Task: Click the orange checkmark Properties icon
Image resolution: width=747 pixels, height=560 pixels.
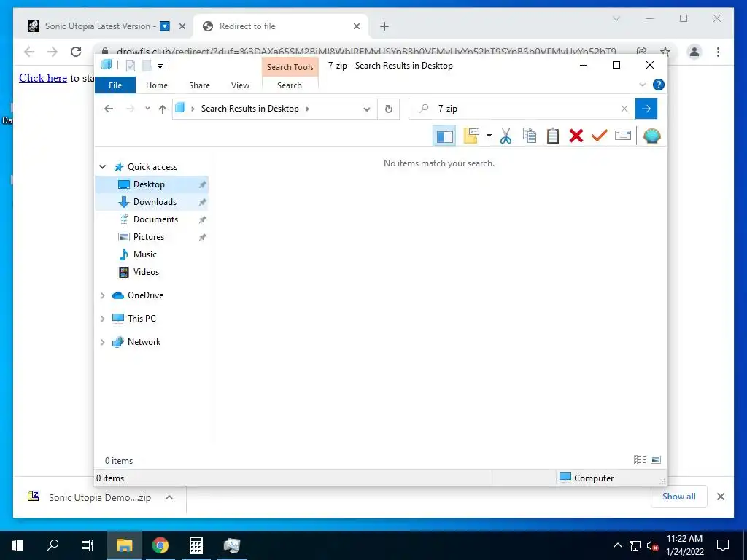Action: tap(600, 136)
